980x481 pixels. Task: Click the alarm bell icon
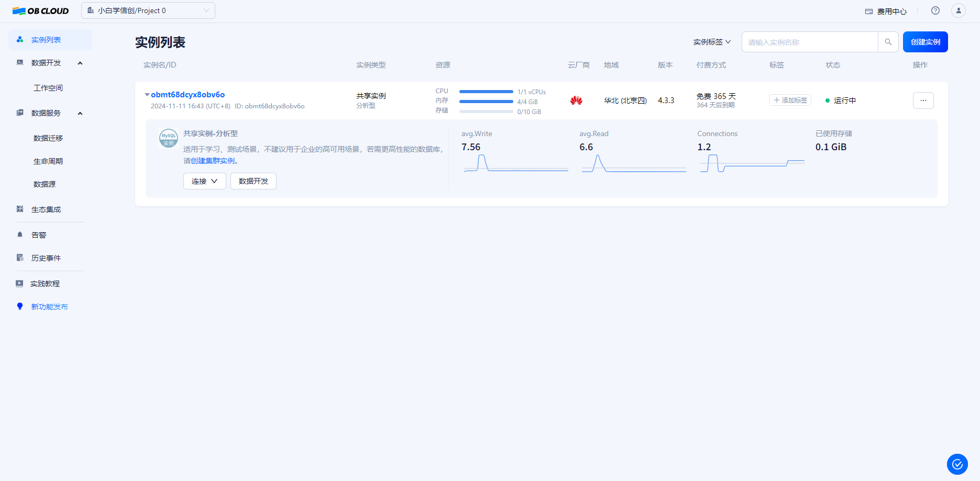click(20, 235)
